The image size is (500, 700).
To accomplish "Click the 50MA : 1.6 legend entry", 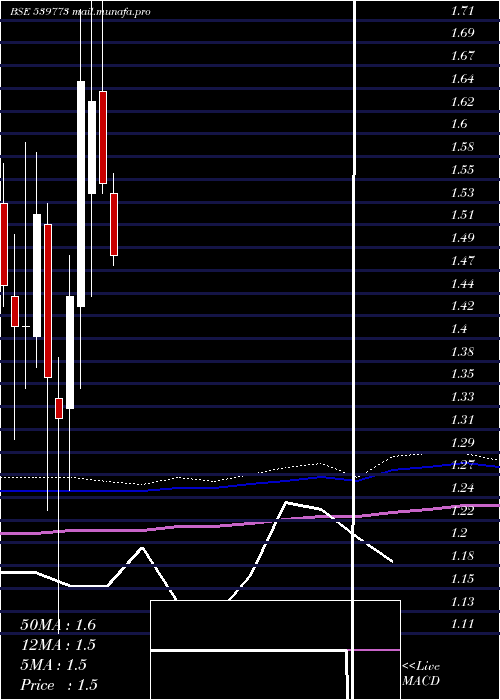I will tap(58, 625).
